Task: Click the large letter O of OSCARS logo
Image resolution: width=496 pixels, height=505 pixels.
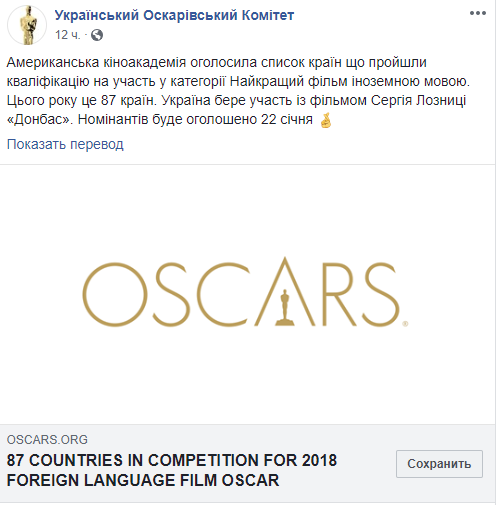Action: 115,294
